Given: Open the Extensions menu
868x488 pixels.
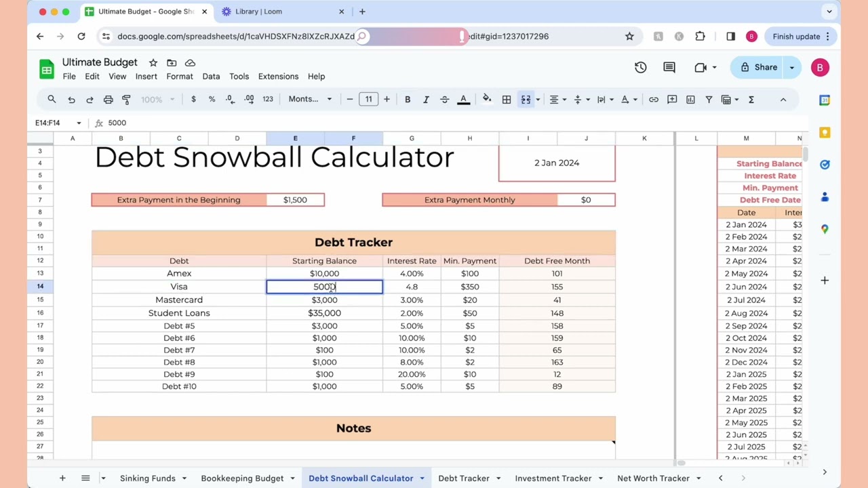Looking at the screenshot, I should pos(278,77).
